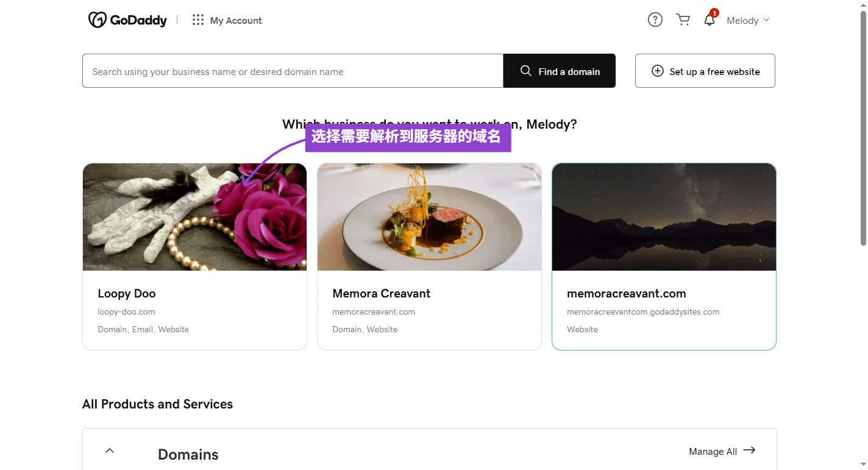
Task: Select the Memora Creavant food thumbnail
Action: (429, 217)
